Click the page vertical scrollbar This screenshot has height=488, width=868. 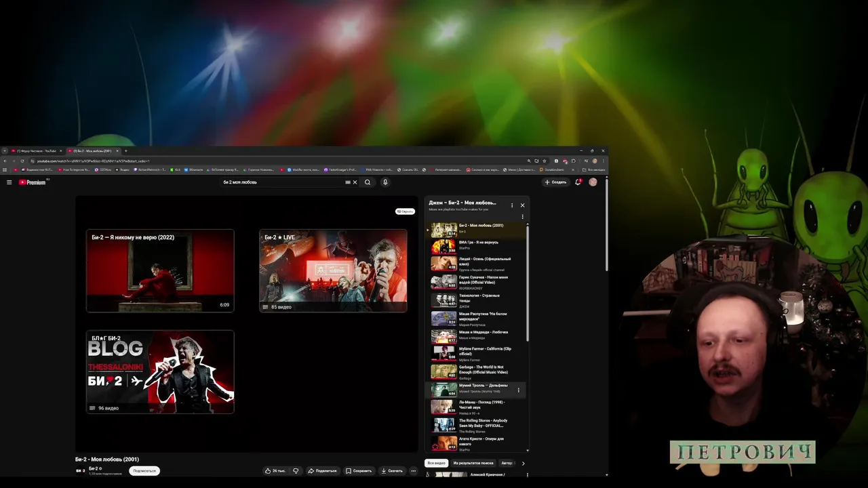606,224
